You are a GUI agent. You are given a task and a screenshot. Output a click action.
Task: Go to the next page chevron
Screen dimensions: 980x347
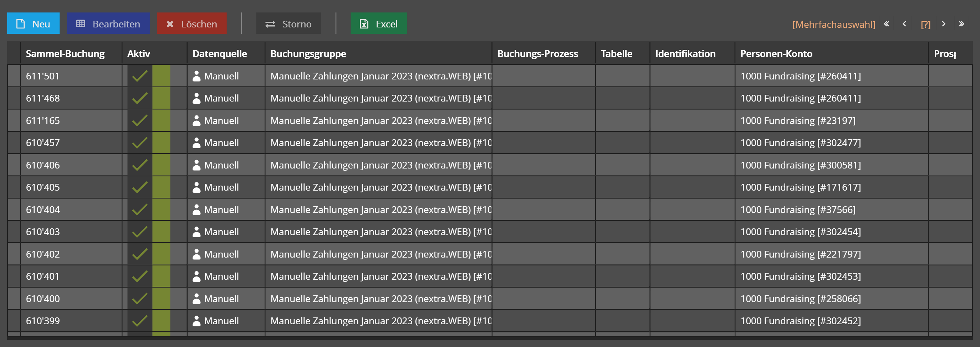click(944, 24)
